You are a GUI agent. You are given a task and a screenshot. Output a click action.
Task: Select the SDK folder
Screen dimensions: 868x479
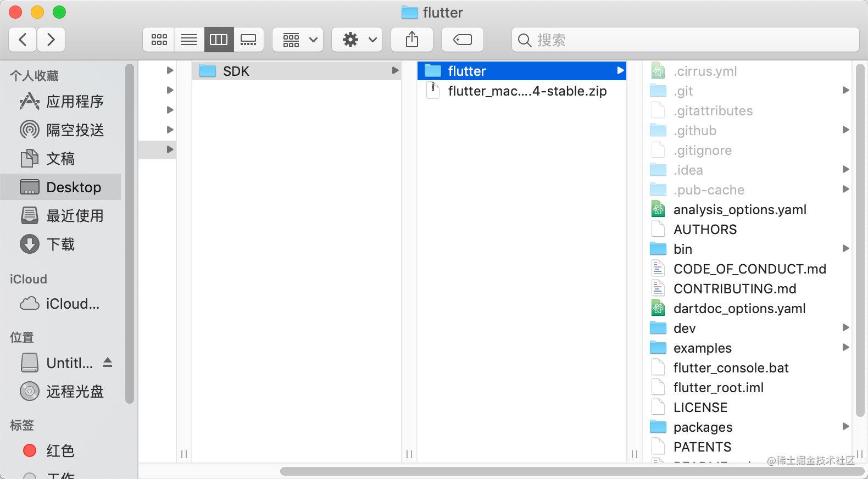tap(297, 71)
